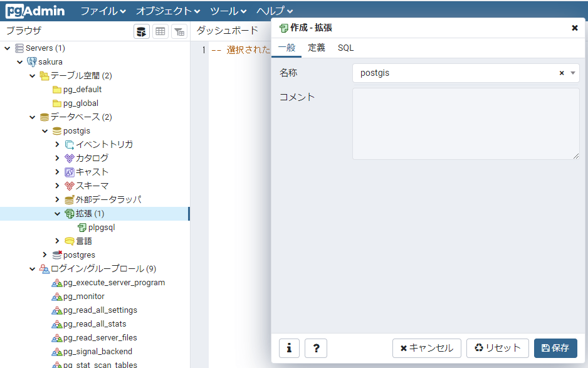Screen dimensions: 588x368
Task: Click the plpgsql extension icon
Action: pyautogui.click(x=81, y=228)
